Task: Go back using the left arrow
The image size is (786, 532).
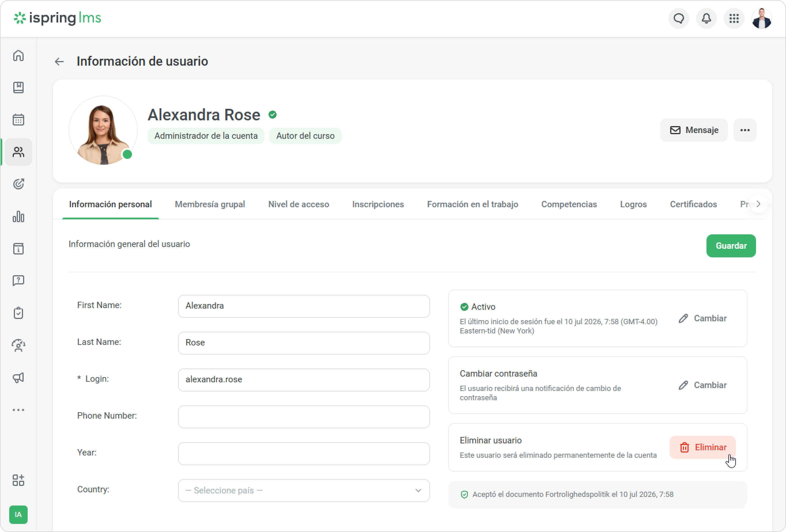Action: [59, 62]
